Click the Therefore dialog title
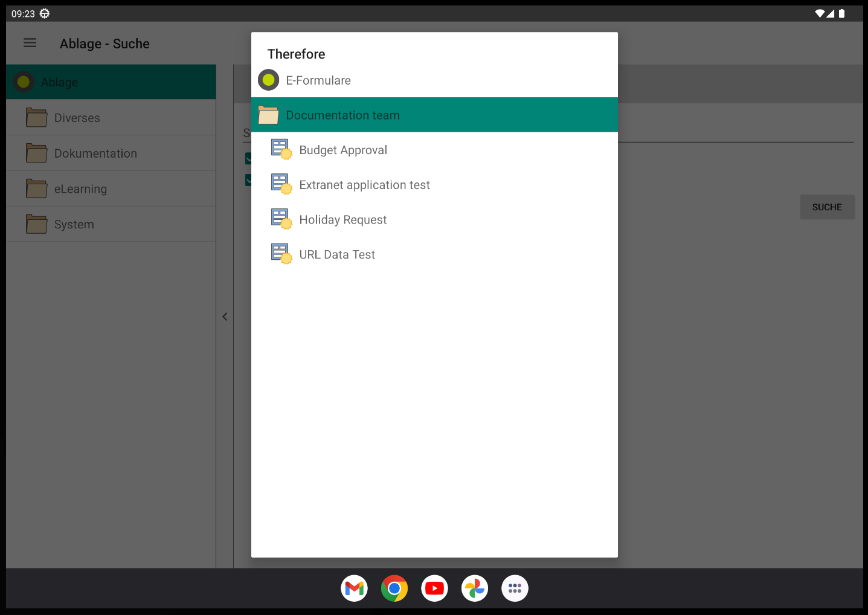This screenshot has height=615, width=868. [x=296, y=54]
